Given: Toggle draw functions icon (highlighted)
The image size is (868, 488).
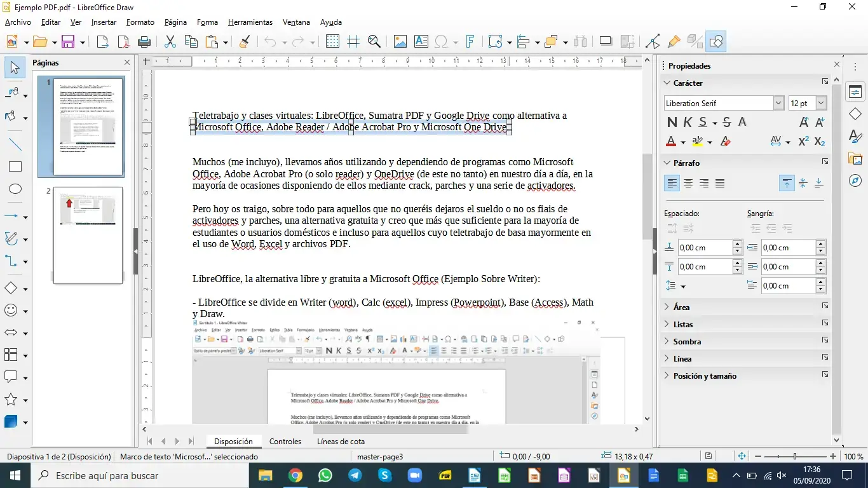Looking at the screenshot, I should pyautogui.click(x=715, y=42).
